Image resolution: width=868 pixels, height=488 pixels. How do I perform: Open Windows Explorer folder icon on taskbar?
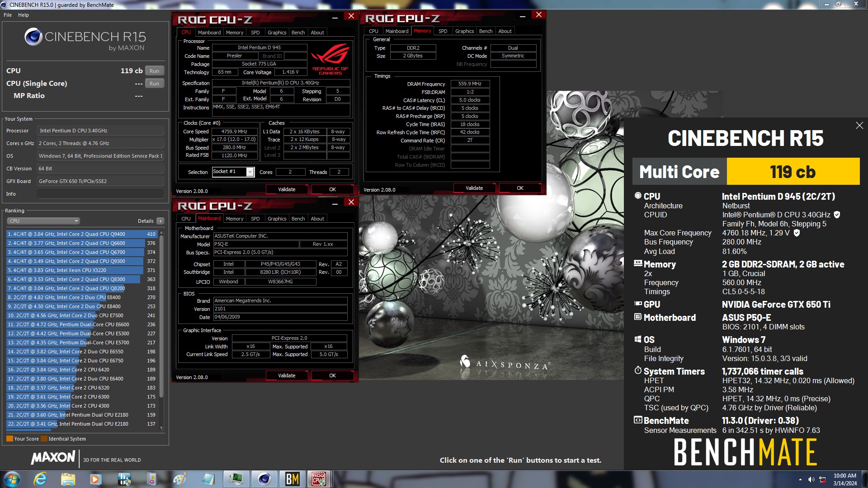click(x=68, y=479)
